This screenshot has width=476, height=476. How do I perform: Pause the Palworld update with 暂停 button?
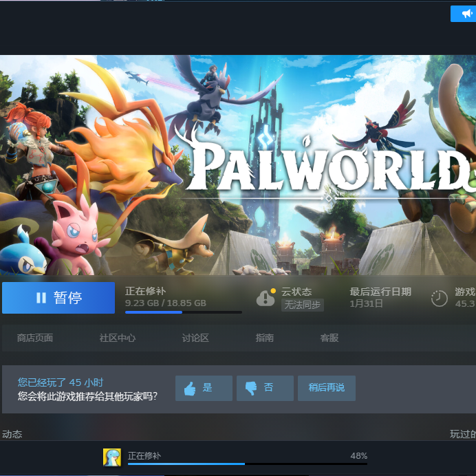pos(58,298)
